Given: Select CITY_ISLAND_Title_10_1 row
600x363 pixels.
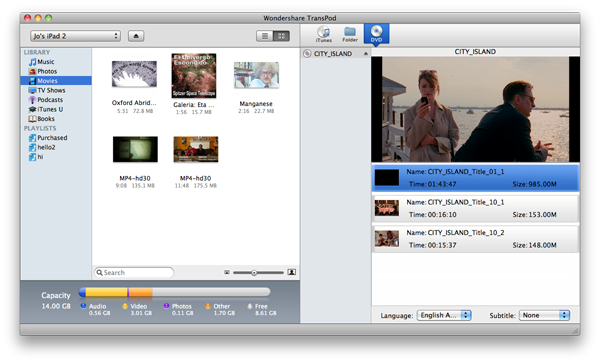Looking at the screenshot, I should (476, 208).
